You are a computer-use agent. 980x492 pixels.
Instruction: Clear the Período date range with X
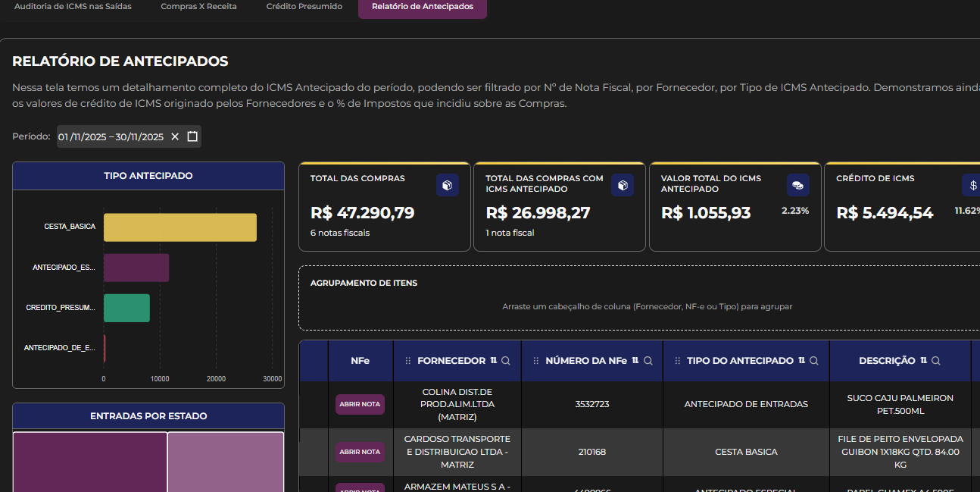175,136
